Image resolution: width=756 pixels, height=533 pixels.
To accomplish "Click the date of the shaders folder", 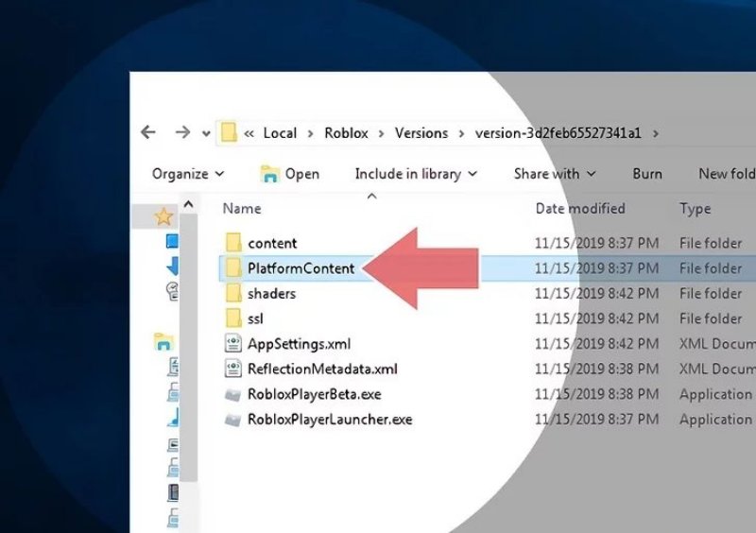I will 596,293.
